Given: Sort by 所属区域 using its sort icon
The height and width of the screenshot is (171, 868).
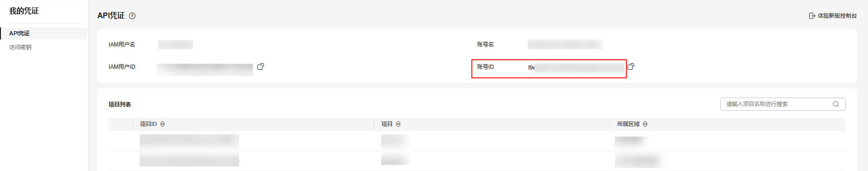Looking at the screenshot, I should (645, 124).
